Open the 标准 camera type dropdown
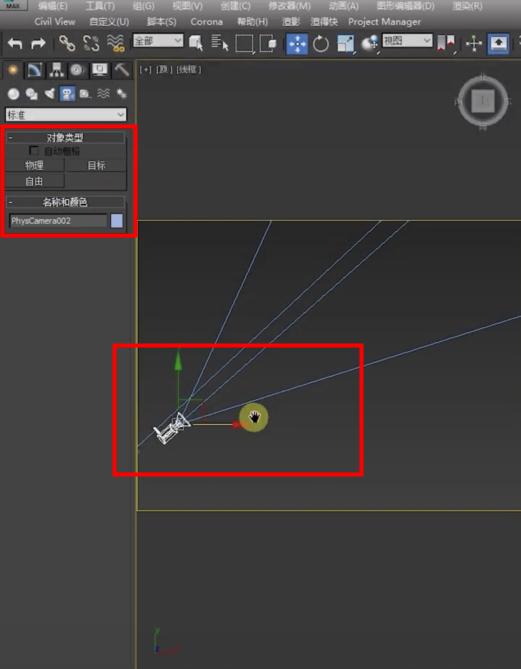The image size is (521, 669). (x=66, y=115)
